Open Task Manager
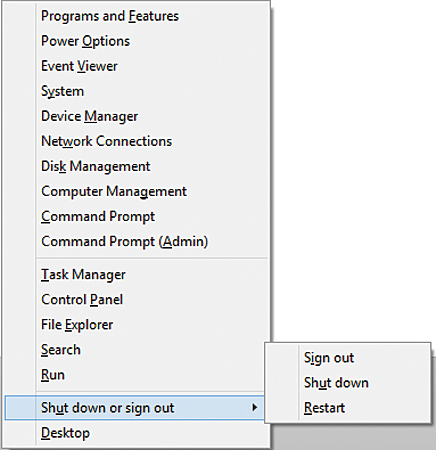 click(x=83, y=275)
